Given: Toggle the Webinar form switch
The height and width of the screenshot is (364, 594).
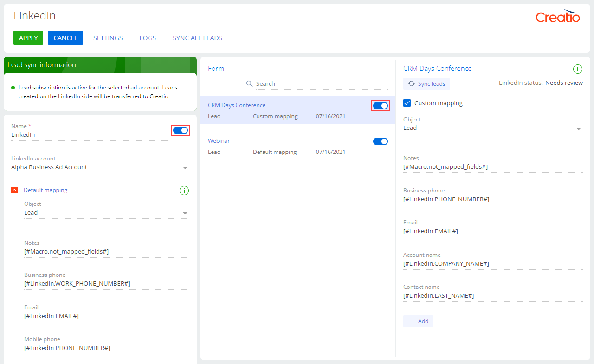Looking at the screenshot, I should (381, 141).
